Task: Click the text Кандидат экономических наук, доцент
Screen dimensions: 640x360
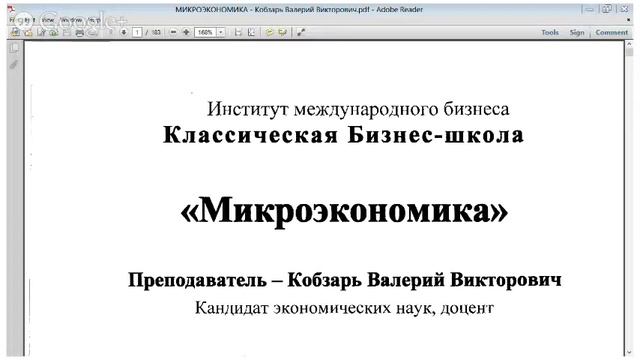Action: click(344, 308)
